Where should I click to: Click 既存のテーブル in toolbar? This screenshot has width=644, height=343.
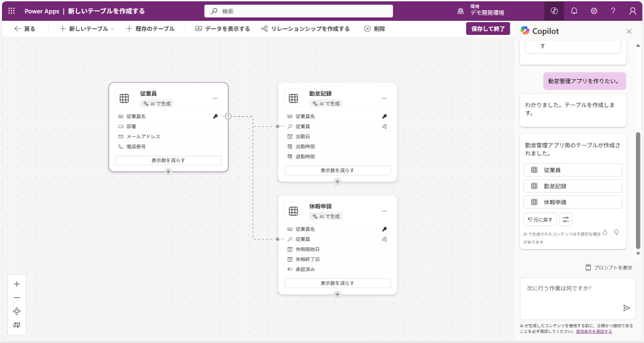[x=150, y=29]
